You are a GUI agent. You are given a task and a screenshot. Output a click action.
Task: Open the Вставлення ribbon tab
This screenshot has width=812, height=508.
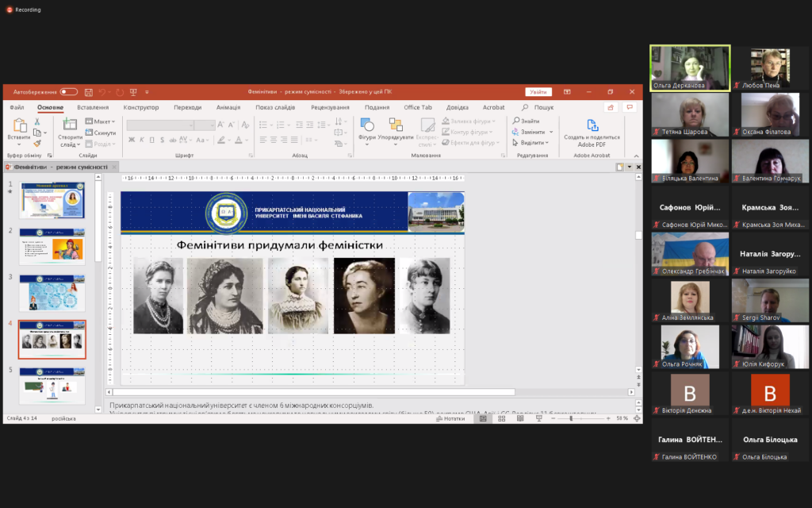click(93, 107)
